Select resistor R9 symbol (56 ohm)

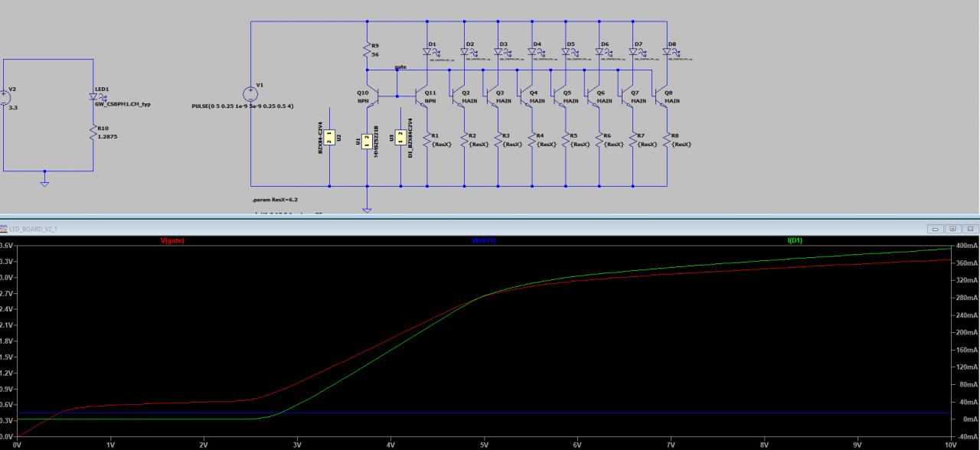click(367, 51)
